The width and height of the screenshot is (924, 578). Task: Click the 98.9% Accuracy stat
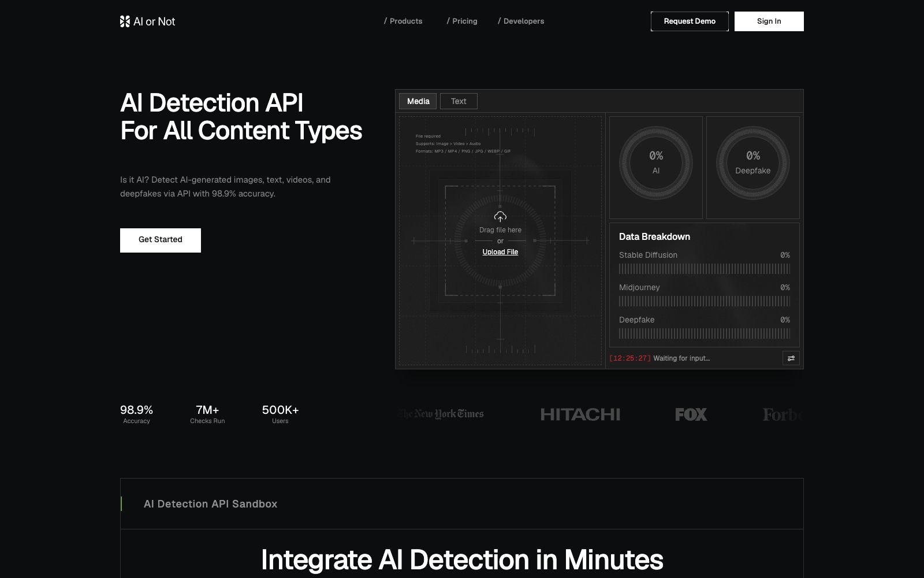coord(136,414)
